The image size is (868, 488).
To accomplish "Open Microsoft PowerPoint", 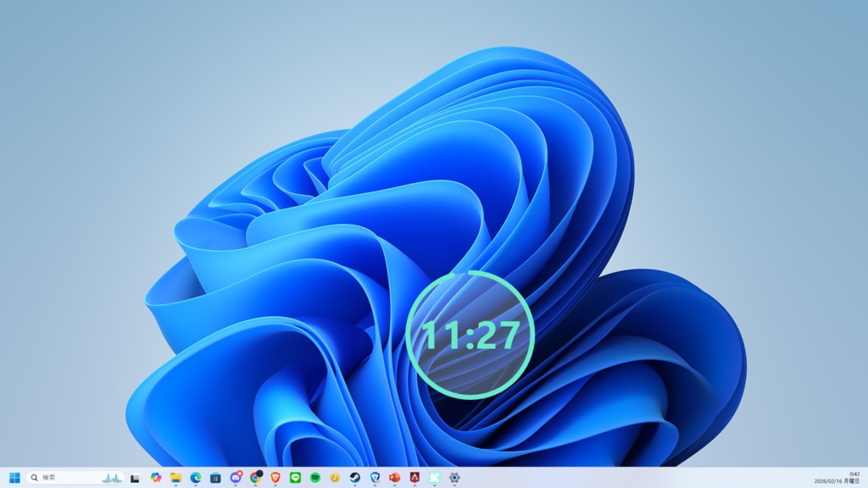I will (395, 479).
